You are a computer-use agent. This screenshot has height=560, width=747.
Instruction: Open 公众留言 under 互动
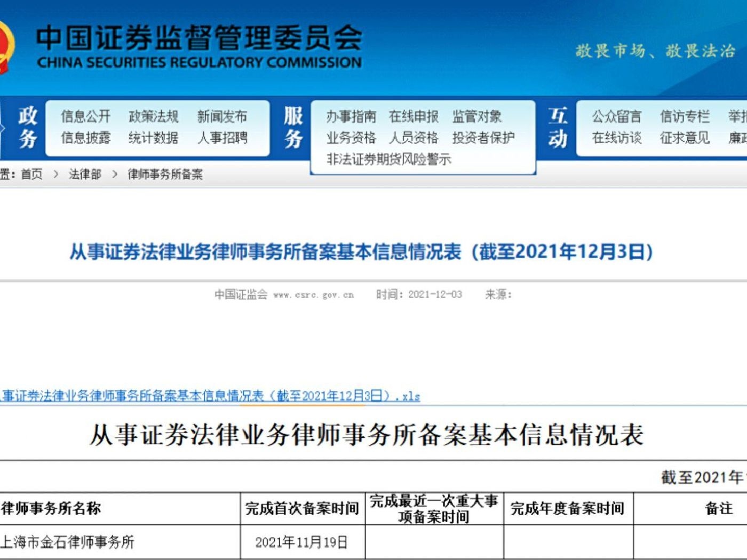pos(617,116)
